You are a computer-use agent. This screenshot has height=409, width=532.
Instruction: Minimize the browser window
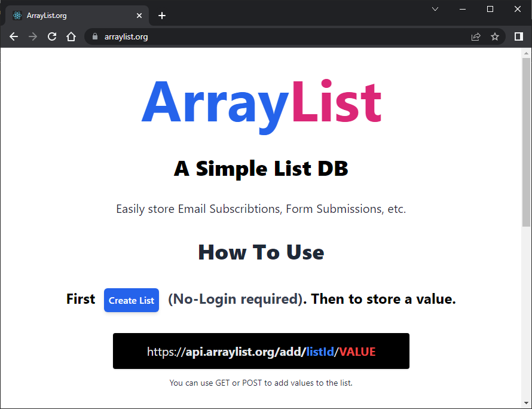click(463, 9)
